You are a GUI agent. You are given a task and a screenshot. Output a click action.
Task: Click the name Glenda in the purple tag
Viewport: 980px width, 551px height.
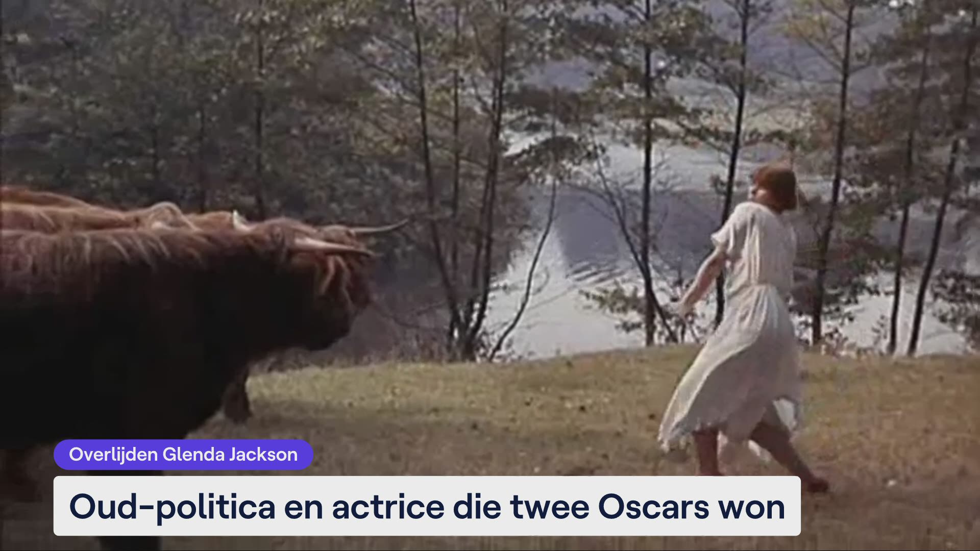[193, 454]
